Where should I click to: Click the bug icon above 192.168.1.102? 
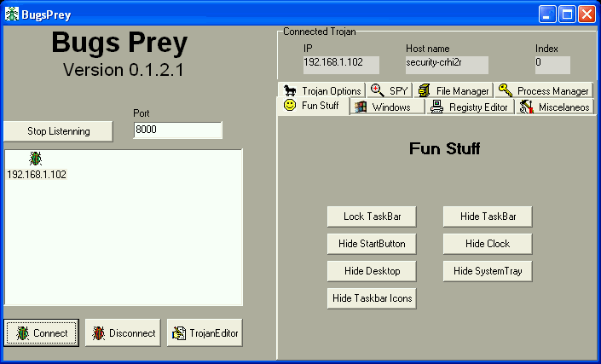(36, 159)
